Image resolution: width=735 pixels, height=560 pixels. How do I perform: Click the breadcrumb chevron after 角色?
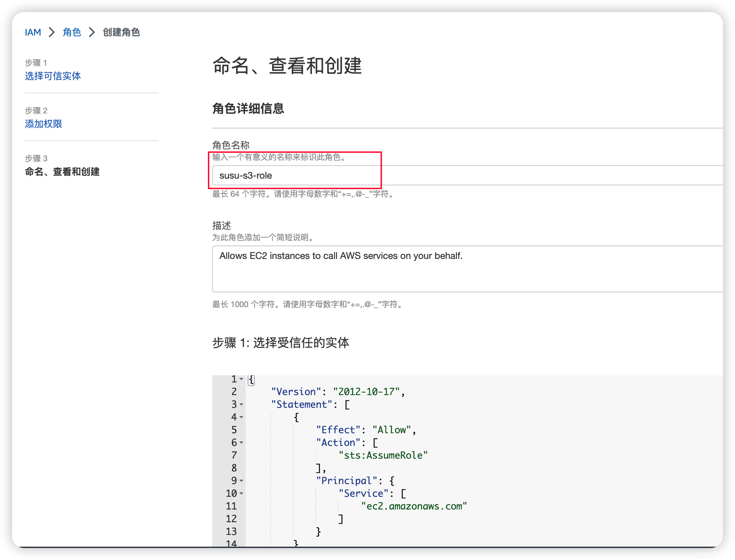click(x=92, y=32)
